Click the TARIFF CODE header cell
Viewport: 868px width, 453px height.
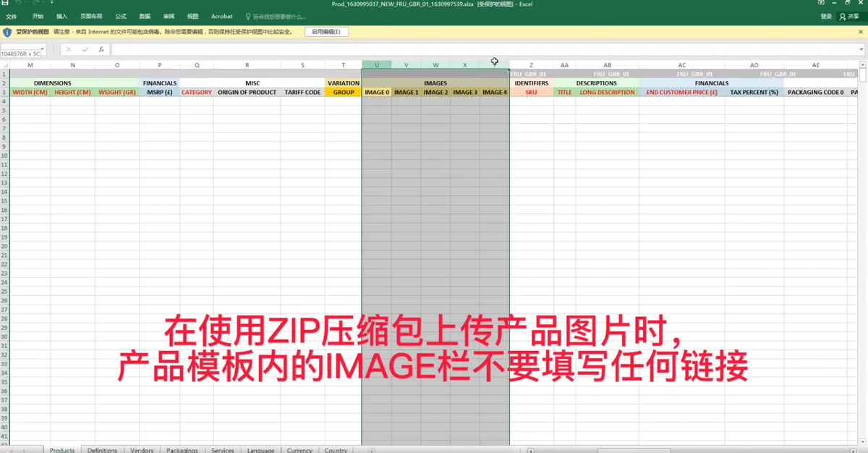pos(303,93)
